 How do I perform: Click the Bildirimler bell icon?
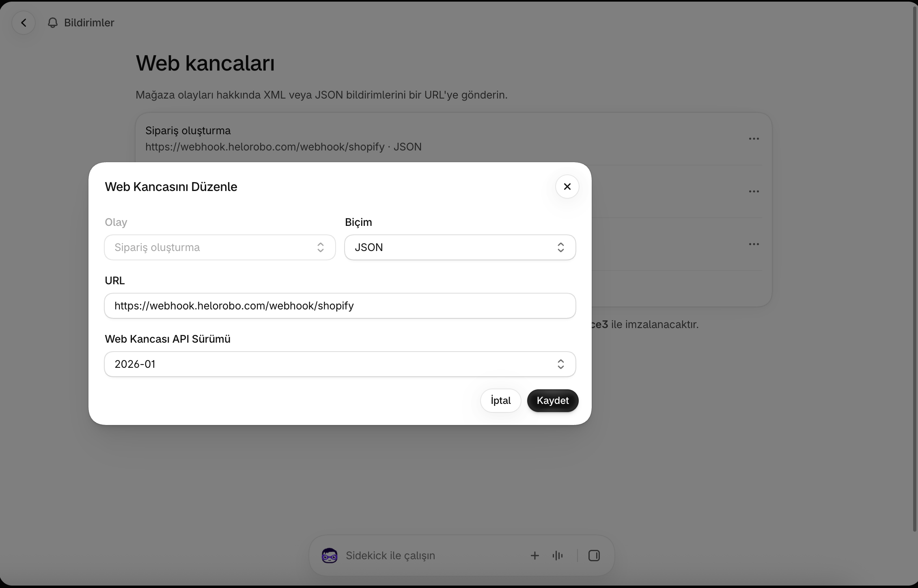point(53,23)
